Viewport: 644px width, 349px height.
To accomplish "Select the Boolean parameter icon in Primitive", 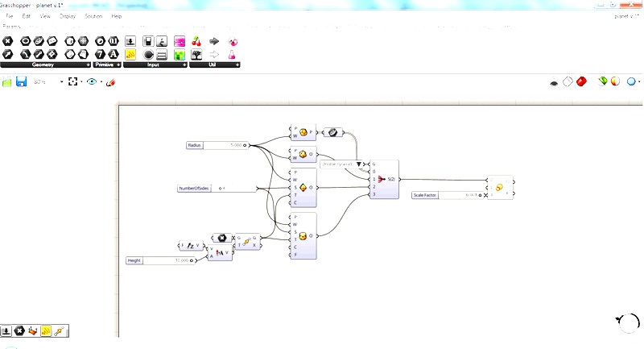I will click(x=100, y=41).
